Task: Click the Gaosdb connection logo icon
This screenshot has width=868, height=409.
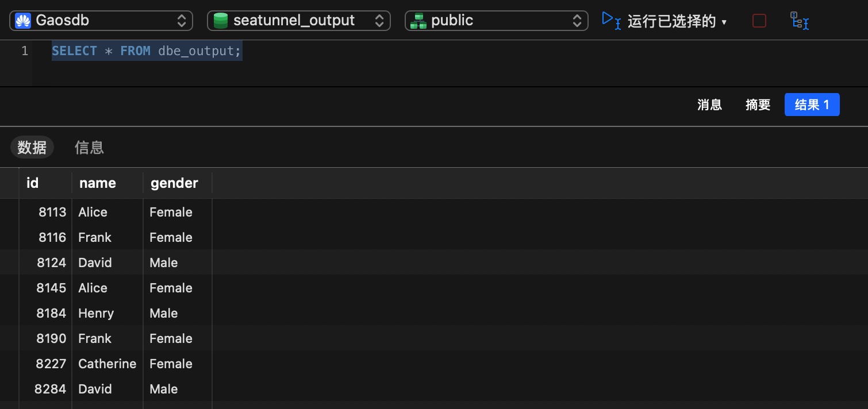Action: [23, 21]
